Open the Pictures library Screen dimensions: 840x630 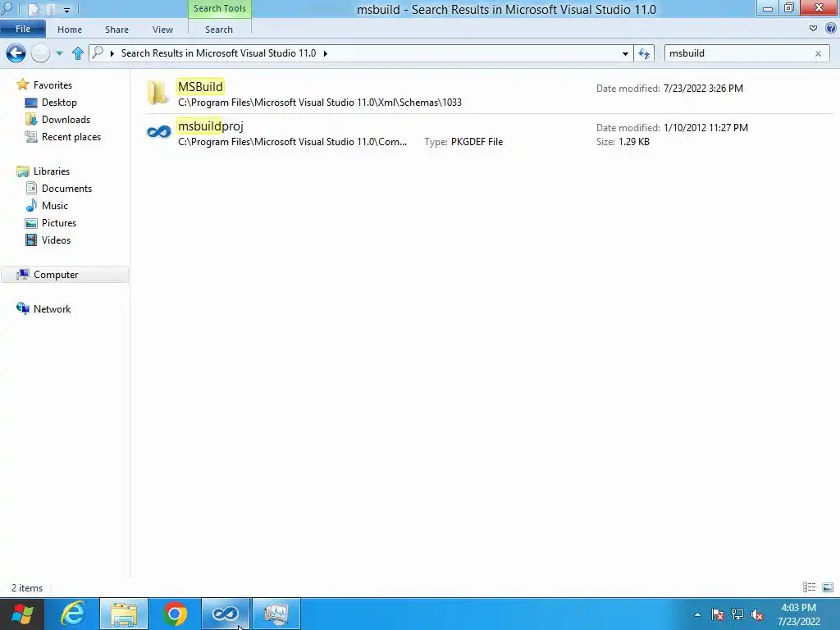59,223
